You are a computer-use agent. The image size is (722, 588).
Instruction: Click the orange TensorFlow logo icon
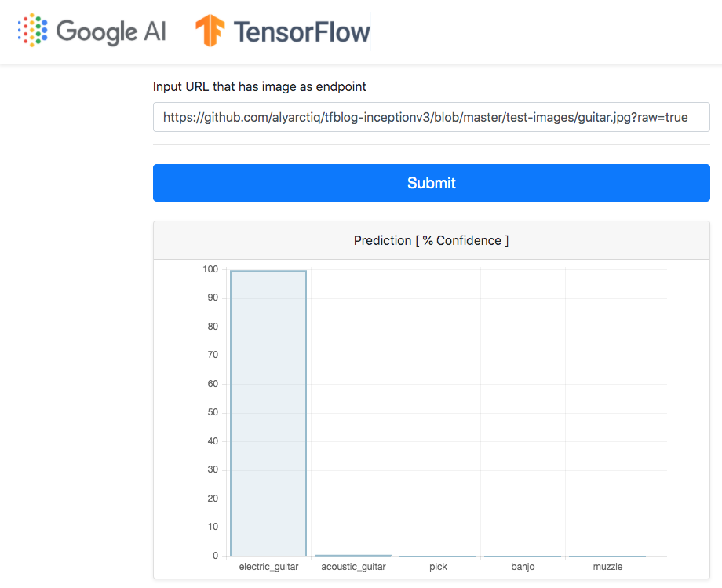210,31
